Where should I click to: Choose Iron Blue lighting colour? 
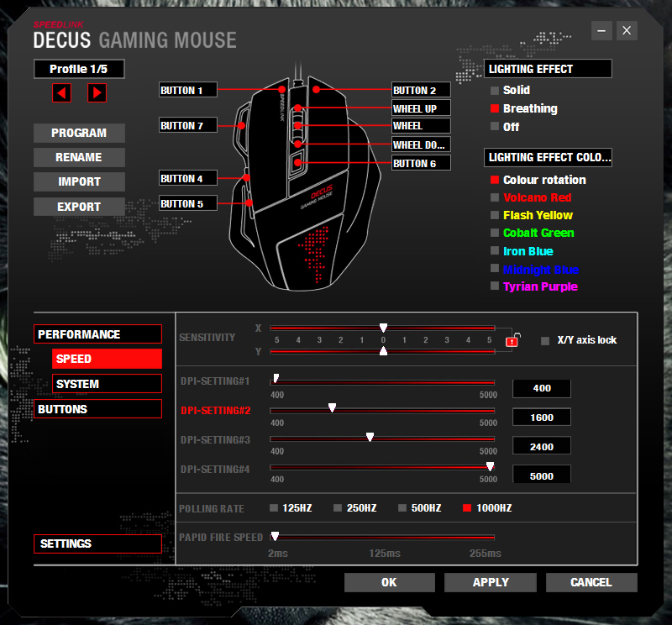[495, 251]
